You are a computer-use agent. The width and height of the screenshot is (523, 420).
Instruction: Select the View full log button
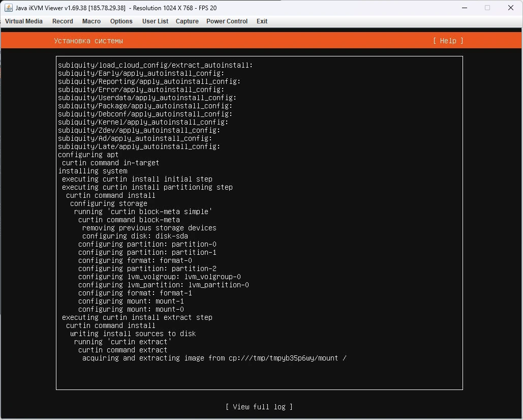pyautogui.click(x=259, y=407)
